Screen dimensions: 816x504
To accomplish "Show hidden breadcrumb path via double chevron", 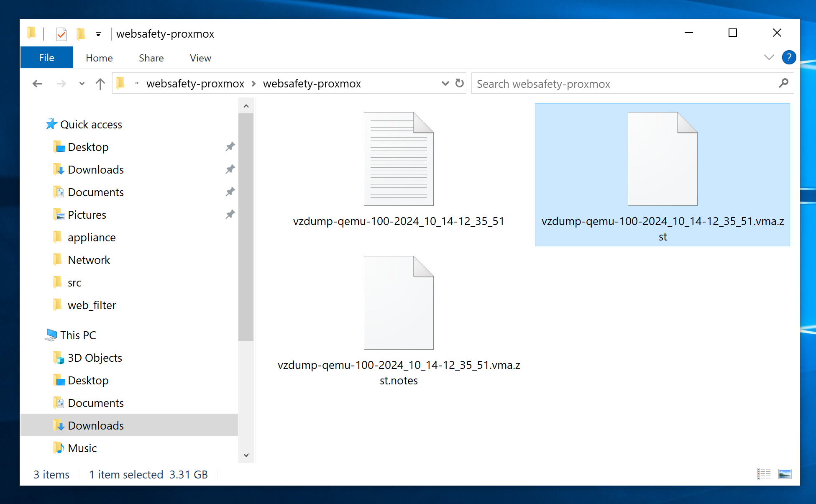I will click(x=137, y=83).
